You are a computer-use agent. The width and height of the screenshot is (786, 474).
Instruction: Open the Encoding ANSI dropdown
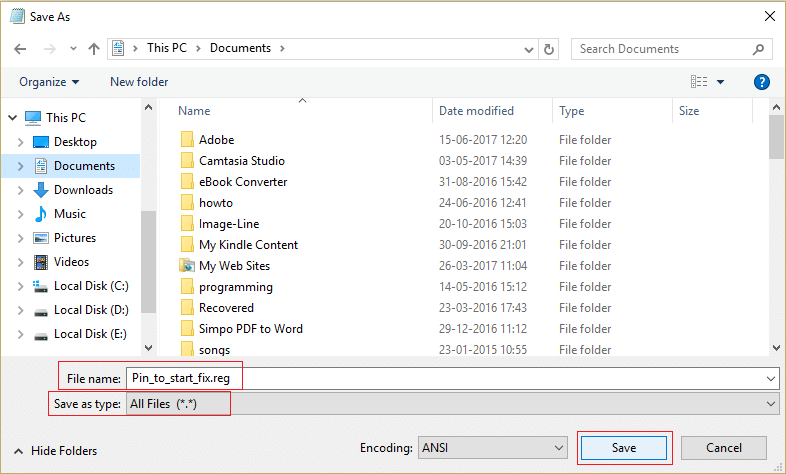click(x=493, y=447)
